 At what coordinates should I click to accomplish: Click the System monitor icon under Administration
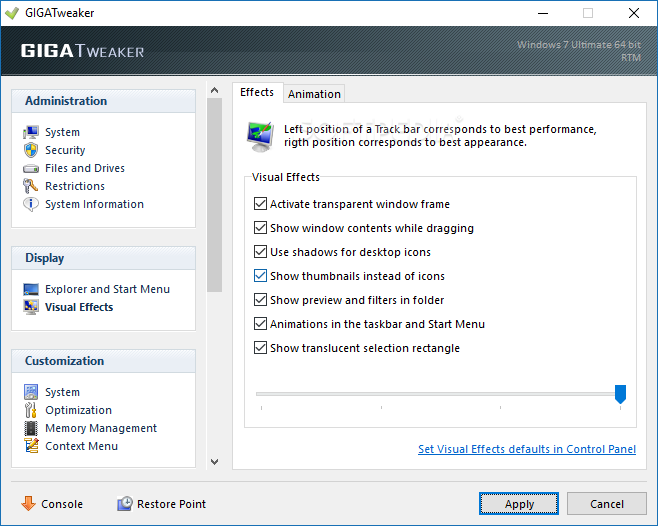pos(31,132)
